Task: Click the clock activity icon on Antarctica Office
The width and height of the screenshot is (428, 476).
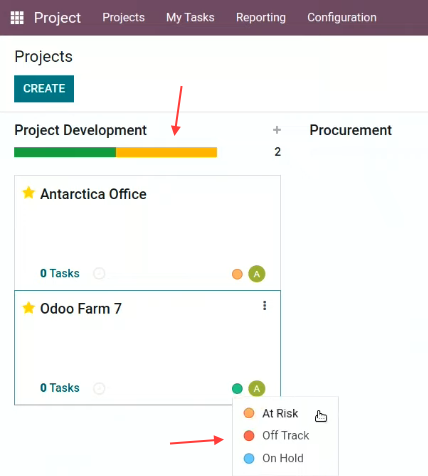Action: pyautogui.click(x=99, y=273)
